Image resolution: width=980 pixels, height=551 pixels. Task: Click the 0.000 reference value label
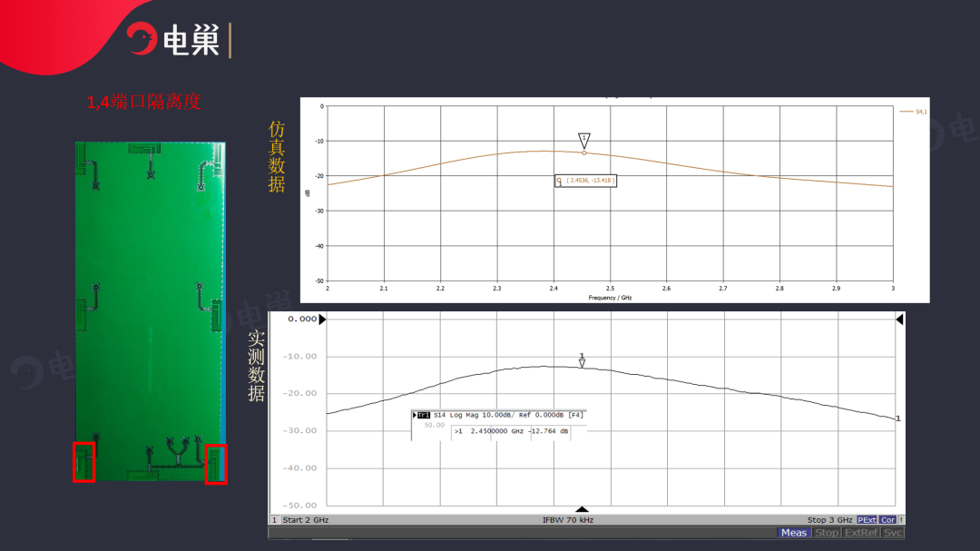[x=302, y=319]
